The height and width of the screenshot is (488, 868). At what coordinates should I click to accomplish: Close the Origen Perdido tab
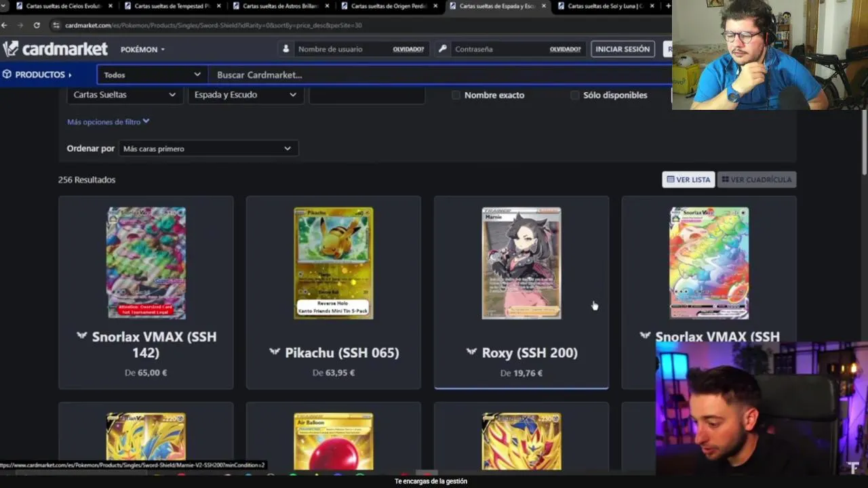[x=435, y=6]
